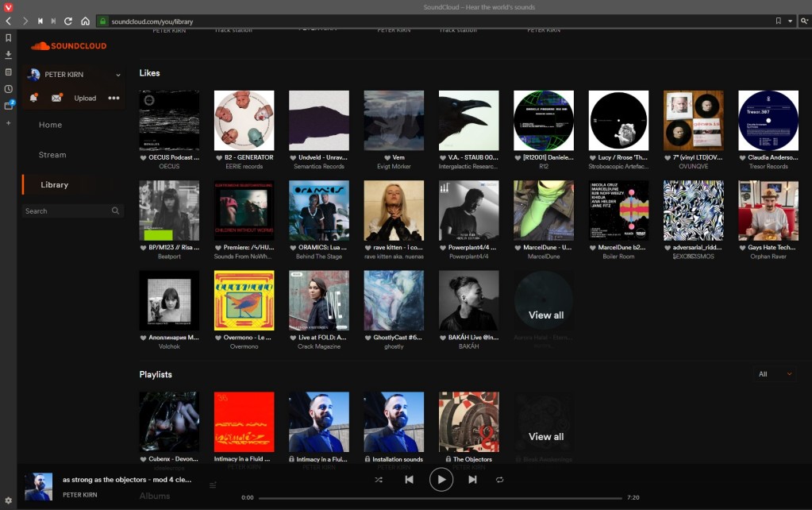Expand the PETER KIRN profile dropdown
The image size is (812, 510).
(118, 75)
